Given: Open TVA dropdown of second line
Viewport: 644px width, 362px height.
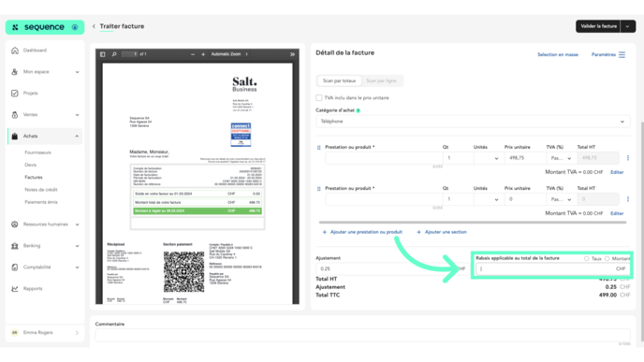Looking at the screenshot, I should click(561, 199).
